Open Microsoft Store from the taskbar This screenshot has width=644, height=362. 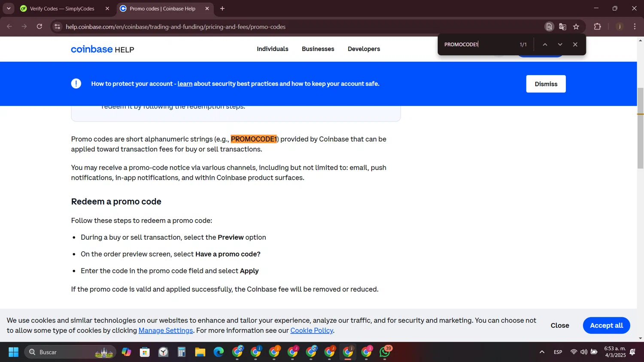coord(145,352)
